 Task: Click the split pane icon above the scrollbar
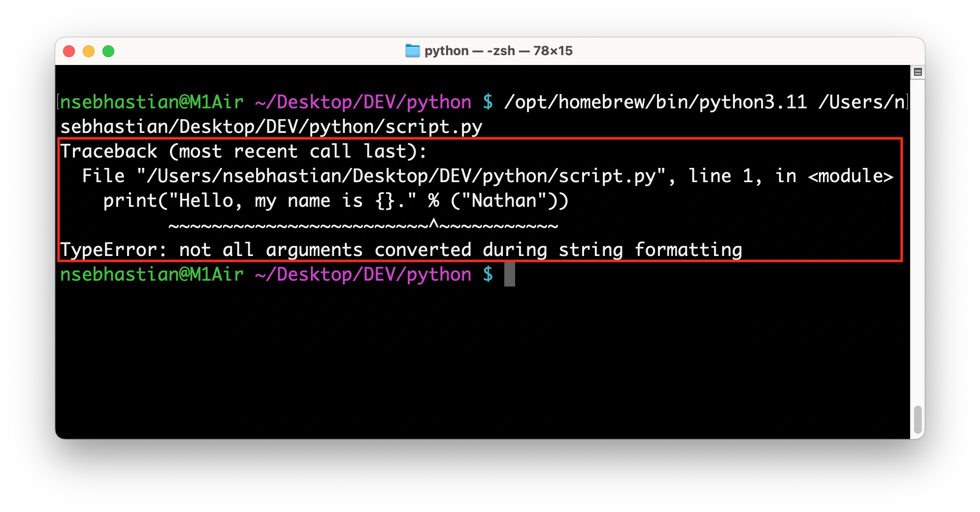tap(917, 72)
